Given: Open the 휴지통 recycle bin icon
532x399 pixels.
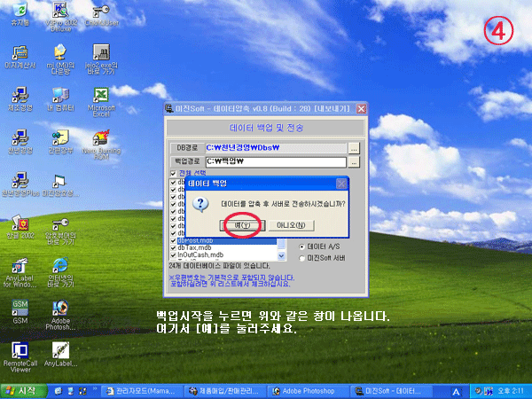Looking at the screenshot, I should (x=20, y=13).
